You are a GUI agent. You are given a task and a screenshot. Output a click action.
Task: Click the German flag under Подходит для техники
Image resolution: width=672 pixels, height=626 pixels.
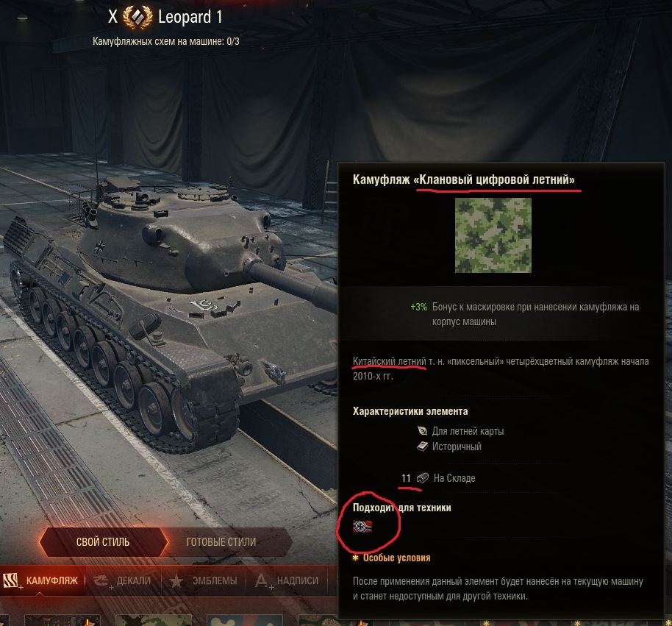pos(362,527)
